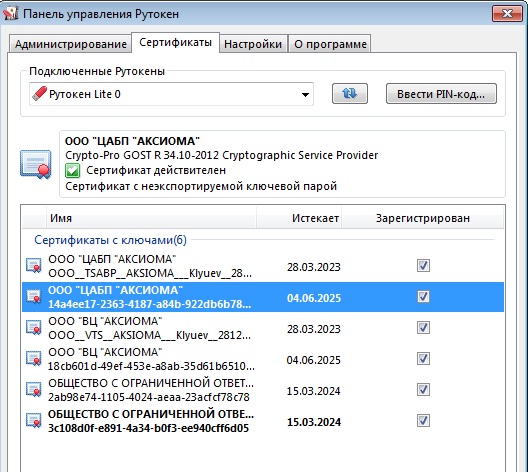Click the large certificate icon beside details panel

coord(36,164)
